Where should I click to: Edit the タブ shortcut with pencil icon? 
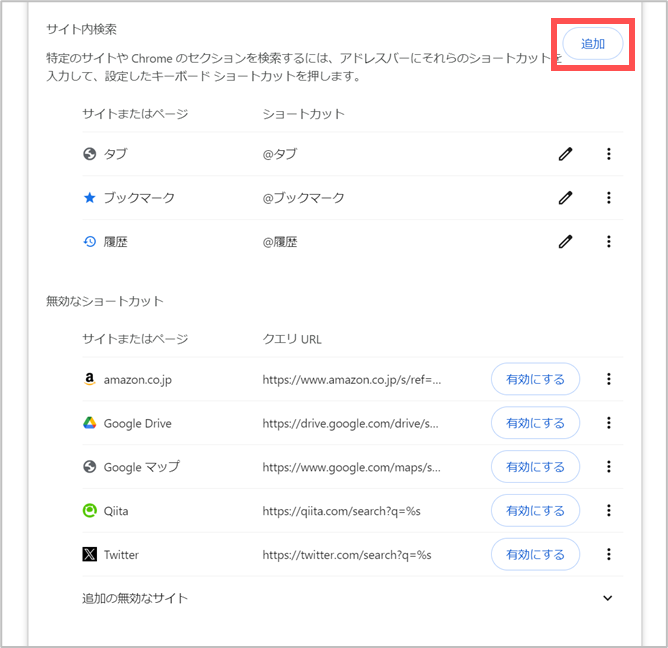pos(565,154)
